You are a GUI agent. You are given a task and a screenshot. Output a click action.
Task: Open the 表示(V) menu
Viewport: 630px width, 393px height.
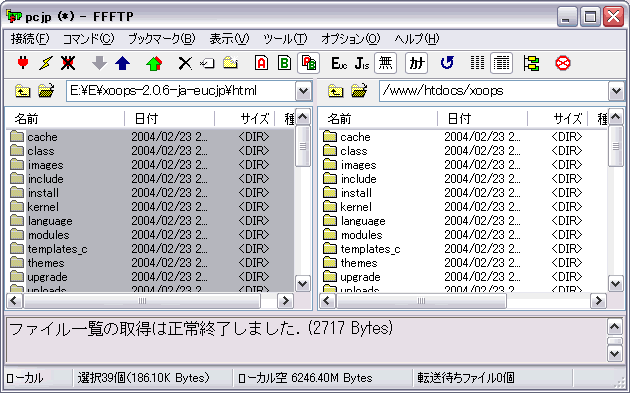[229, 39]
